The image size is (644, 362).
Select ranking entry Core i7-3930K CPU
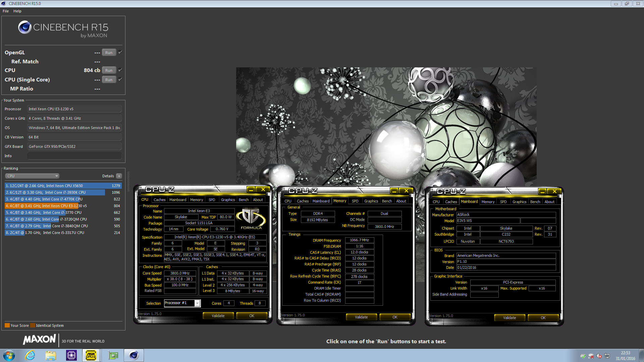click(63, 192)
